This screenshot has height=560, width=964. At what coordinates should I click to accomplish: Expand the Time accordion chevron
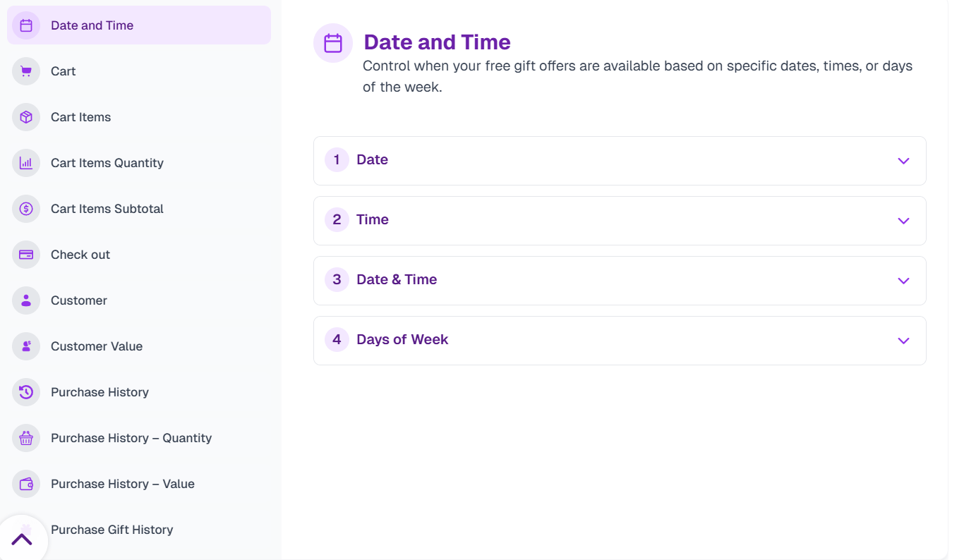(x=903, y=221)
